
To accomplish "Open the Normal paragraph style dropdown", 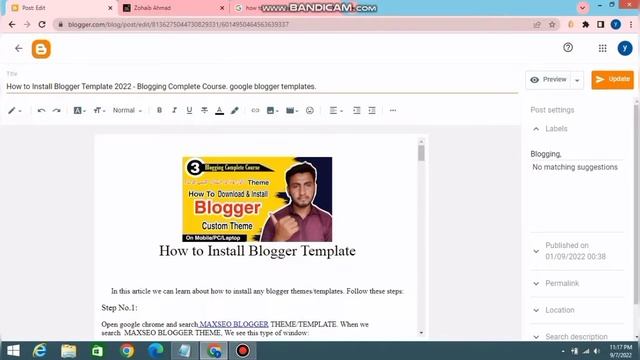I will (127, 111).
